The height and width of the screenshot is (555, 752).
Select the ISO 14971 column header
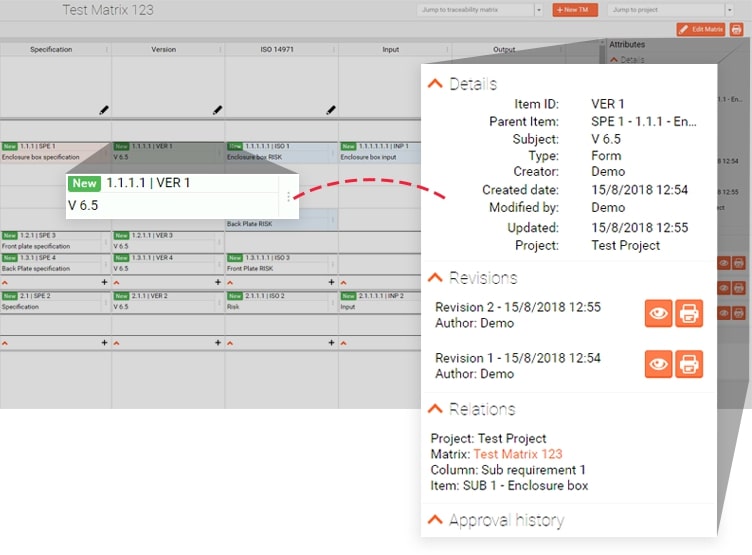tap(277, 49)
